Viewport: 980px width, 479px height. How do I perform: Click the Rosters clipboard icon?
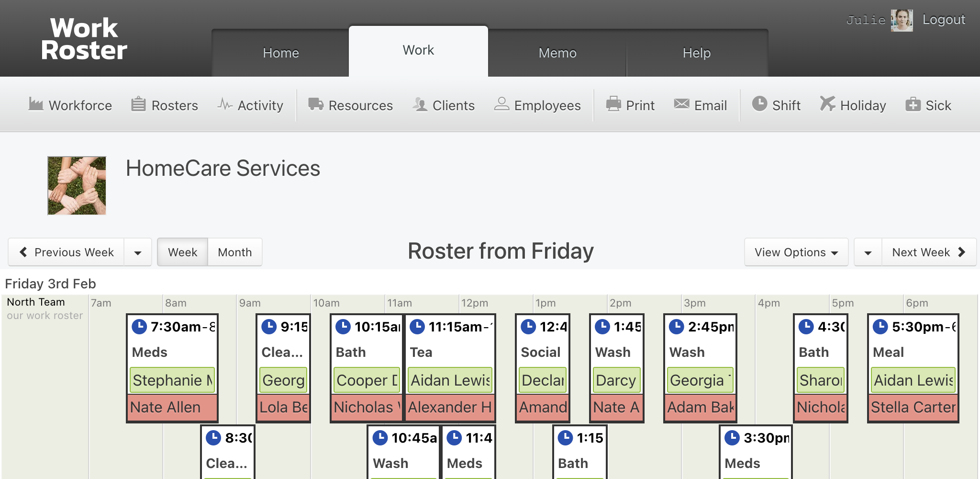pyautogui.click(x=138, y=104)
